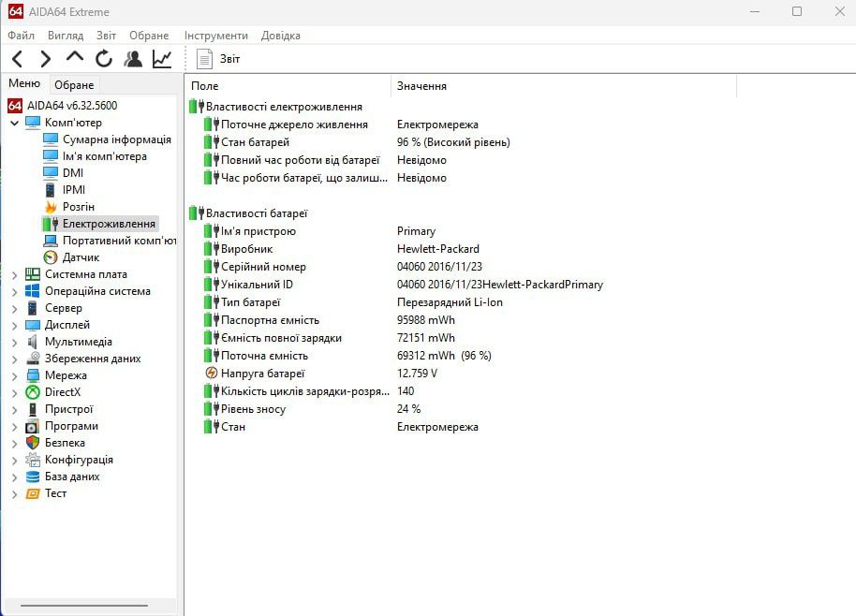The width and height of the screenshot is (856, 616).
Task: Expand the База даних tree node
Action: coord(15,477)
